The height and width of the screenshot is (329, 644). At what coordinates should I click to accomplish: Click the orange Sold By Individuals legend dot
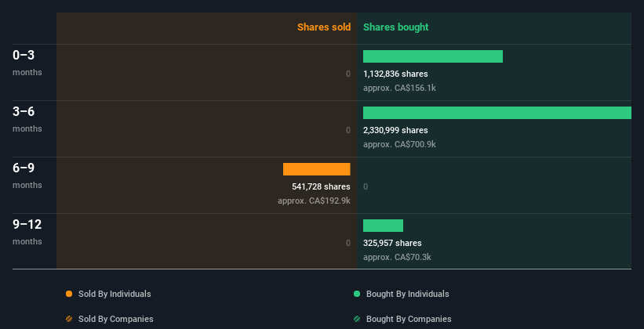click(69, 294)
